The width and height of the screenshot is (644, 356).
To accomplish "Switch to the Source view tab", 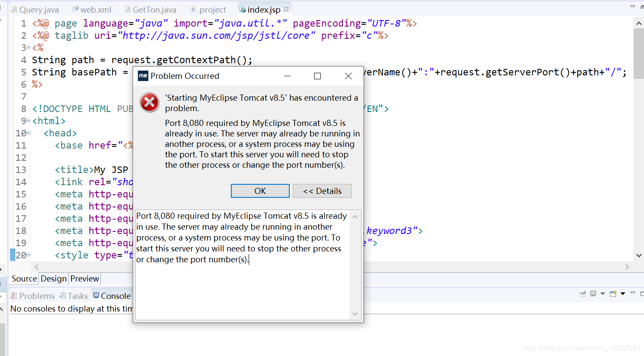I will coord(24,279).
